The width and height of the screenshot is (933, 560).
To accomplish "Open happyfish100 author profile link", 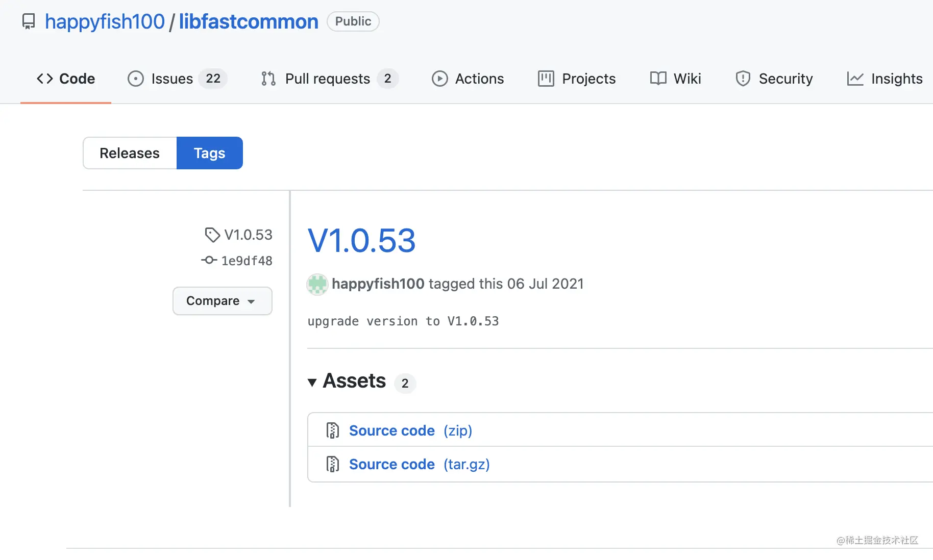I will tap(378, 284).
